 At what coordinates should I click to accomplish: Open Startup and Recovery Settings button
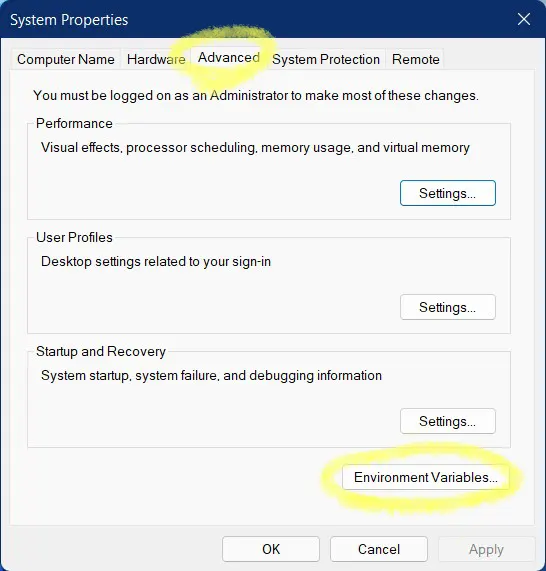click(448, 421)
